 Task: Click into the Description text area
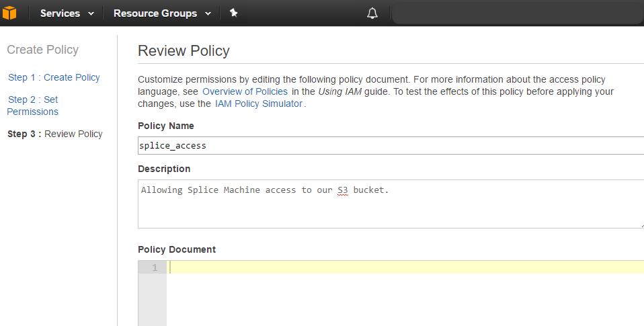tap(391, 204)
